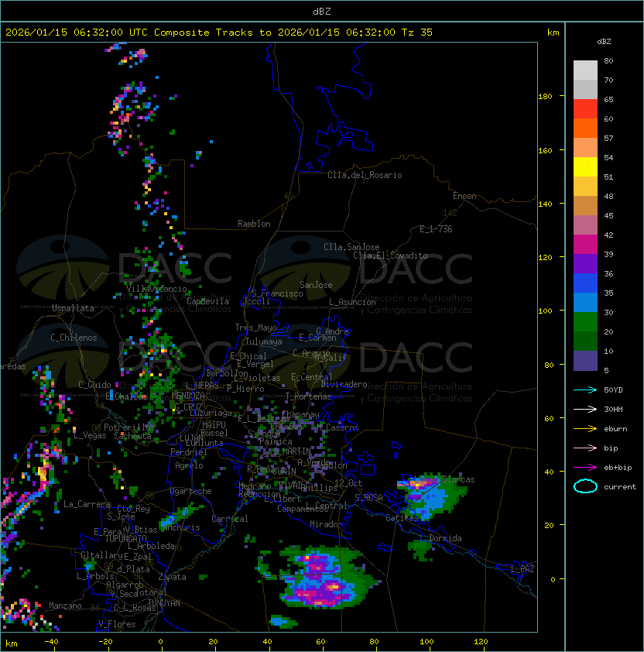Screen dimensions: 644x652
Task: Click the Carrizal map label
Action: tap(230, 519)
